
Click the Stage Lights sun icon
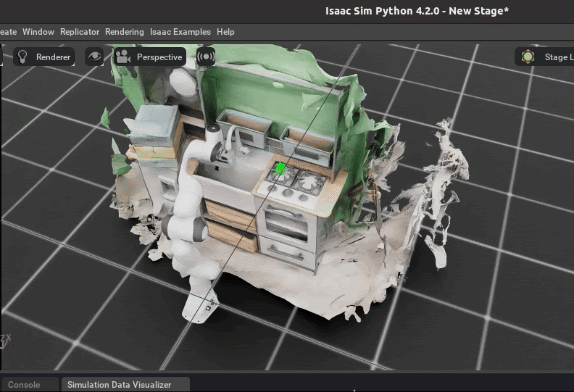point(528,57)
